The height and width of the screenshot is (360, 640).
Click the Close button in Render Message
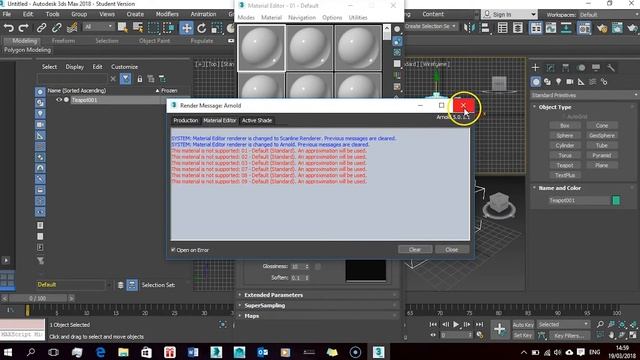[452, 249]
